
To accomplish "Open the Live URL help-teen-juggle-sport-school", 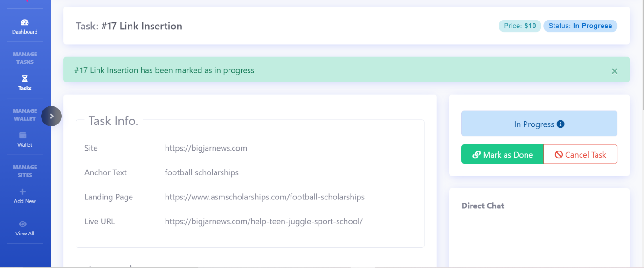I will [x=263, y=221].
